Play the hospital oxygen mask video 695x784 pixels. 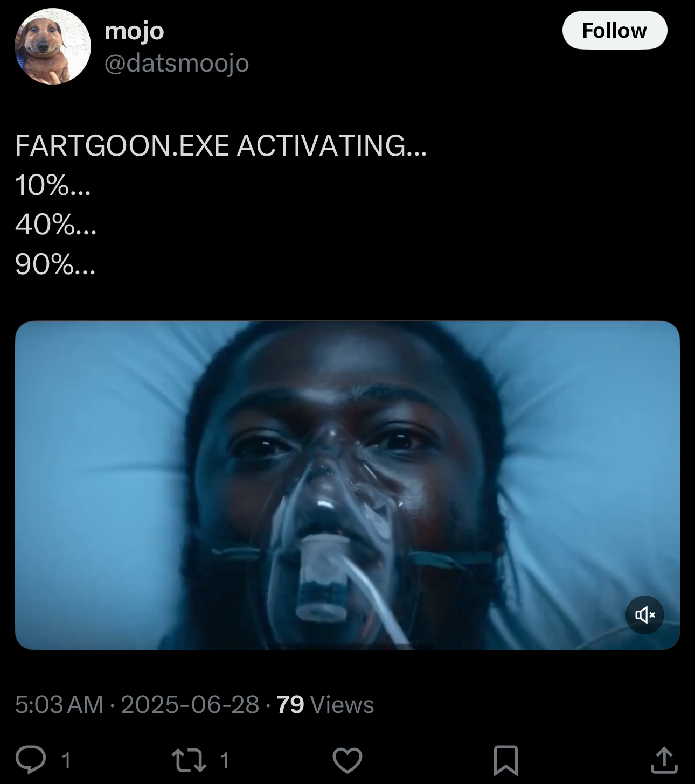pyautogui.click(x=347, y=486)
